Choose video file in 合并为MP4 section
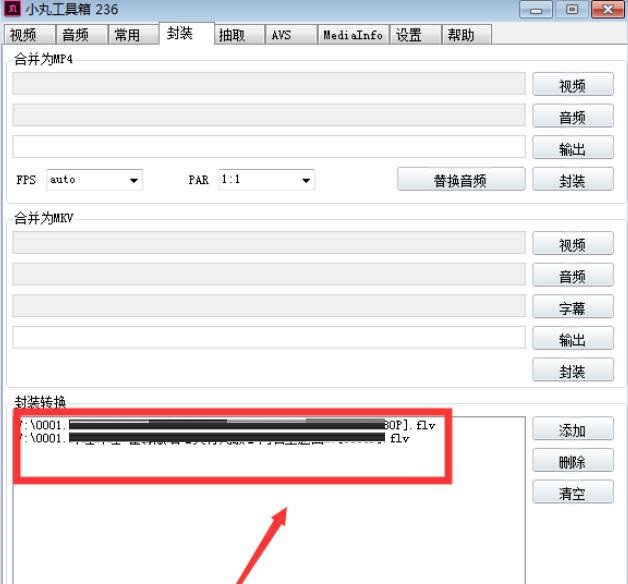The width and height of the screenshot is (628, 584). coord(573,85)
